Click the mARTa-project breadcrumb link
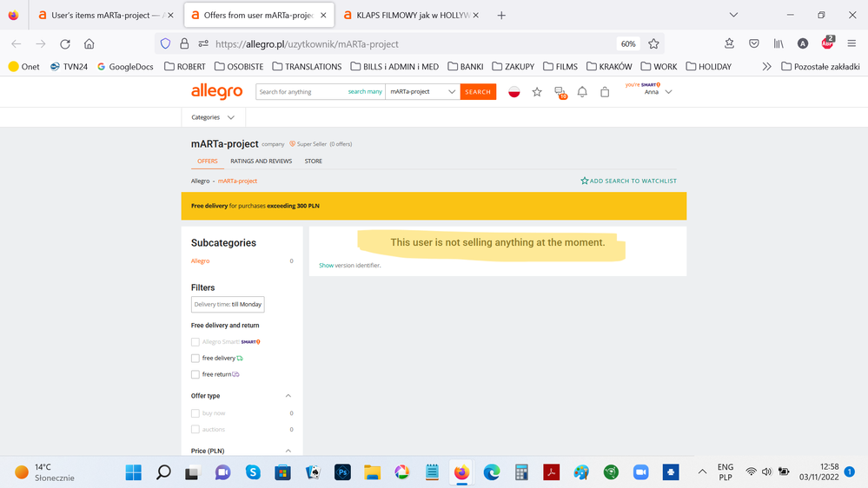The image size is (868, 488). (237, 181)
